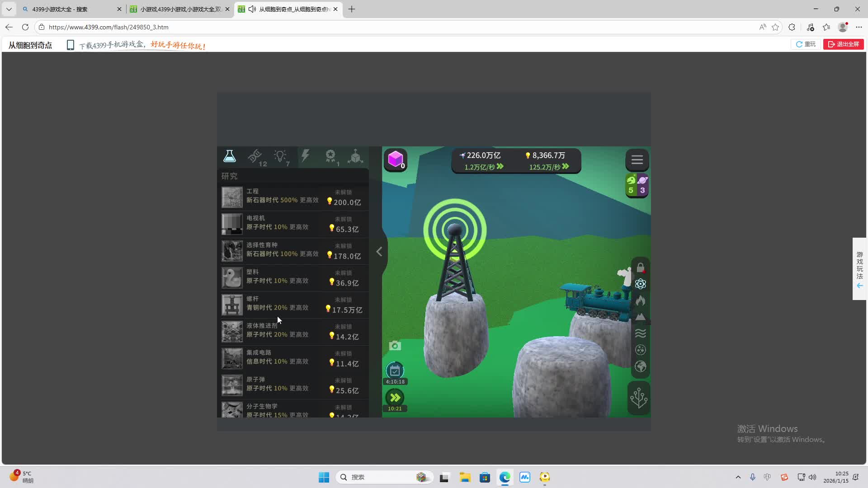This screenshot has height=488, width=868.
Task: Switch to the DNA generators tab
Action: [x=255, y=157]
